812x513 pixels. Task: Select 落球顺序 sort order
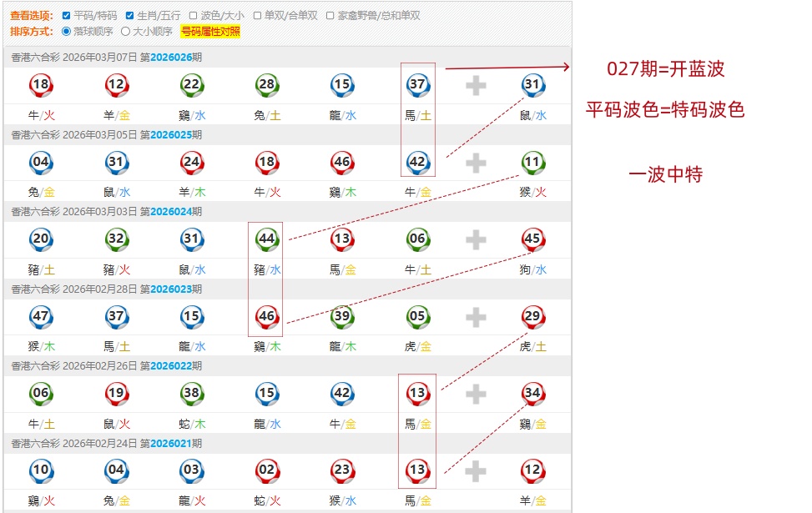pos(68,32)
